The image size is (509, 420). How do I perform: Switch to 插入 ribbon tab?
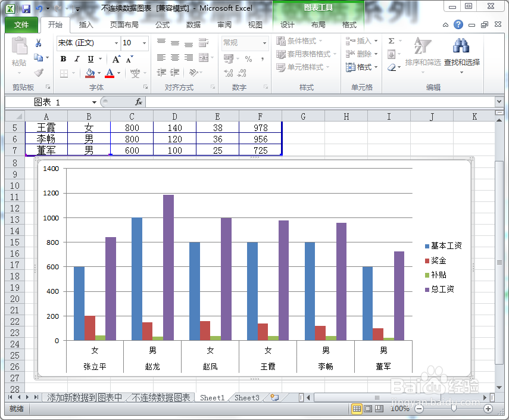pyautogui.click(x=86, y=24)
